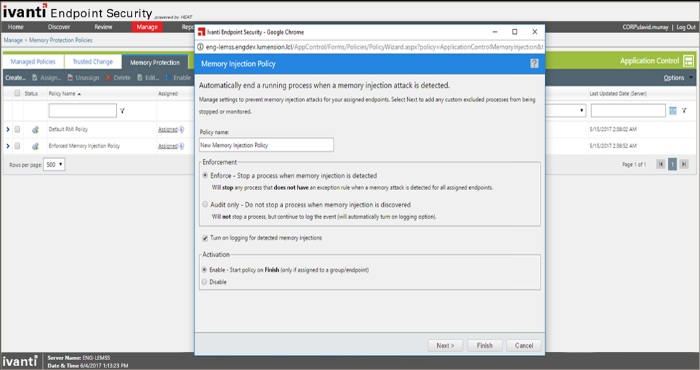The height and width of the screenshot is (370, 700).
Task: Select the Disable activation radio button
Action: 204,282
